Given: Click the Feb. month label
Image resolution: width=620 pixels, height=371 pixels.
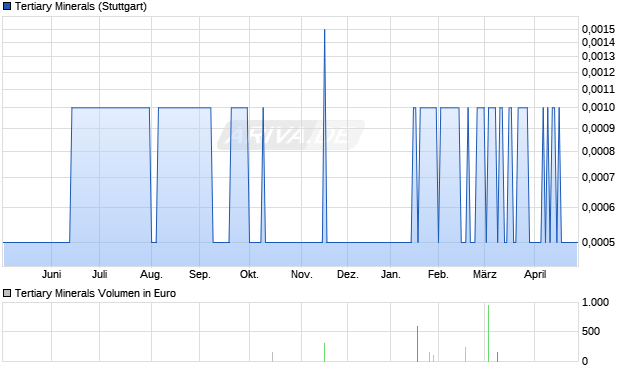Looking at the screenshot, I should click(438, 274).
